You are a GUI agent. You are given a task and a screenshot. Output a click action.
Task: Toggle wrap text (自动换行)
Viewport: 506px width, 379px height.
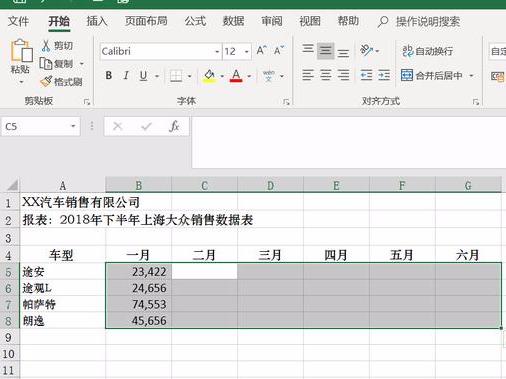click(x=427, y=51)
